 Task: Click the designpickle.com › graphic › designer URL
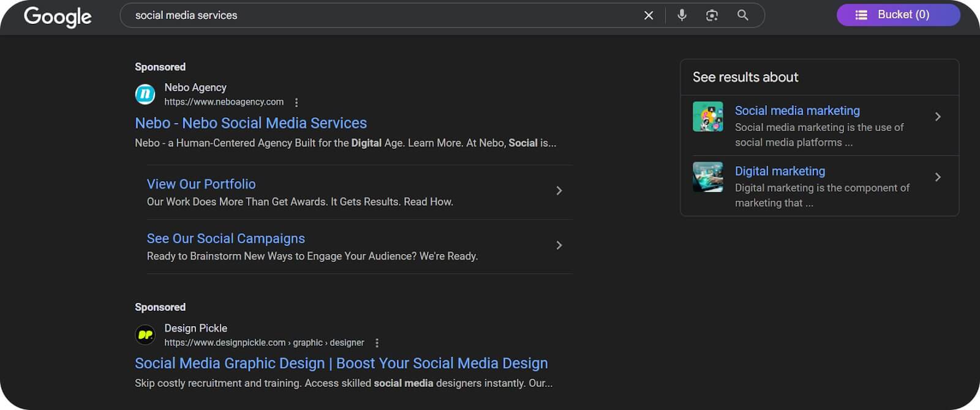click(x=264, y=343)
